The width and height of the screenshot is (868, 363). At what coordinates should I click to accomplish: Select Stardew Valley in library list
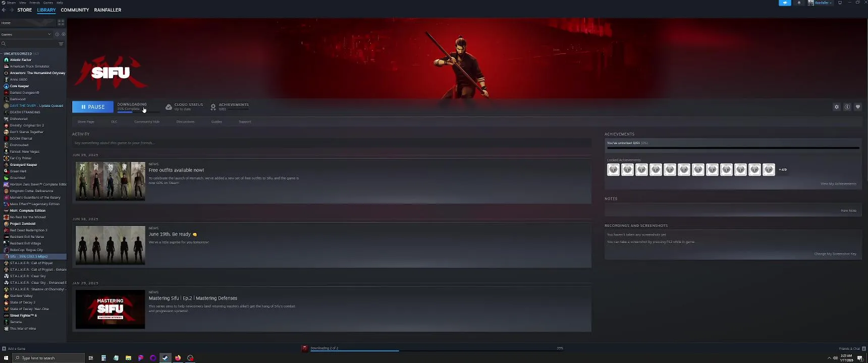[x=33, y=296]
